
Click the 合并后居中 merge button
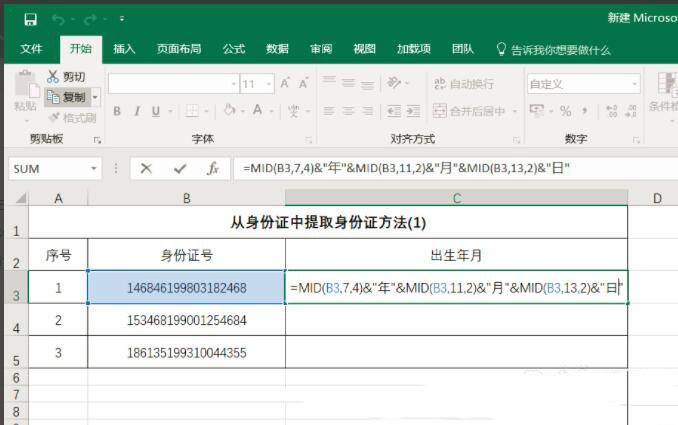[469, 111]
